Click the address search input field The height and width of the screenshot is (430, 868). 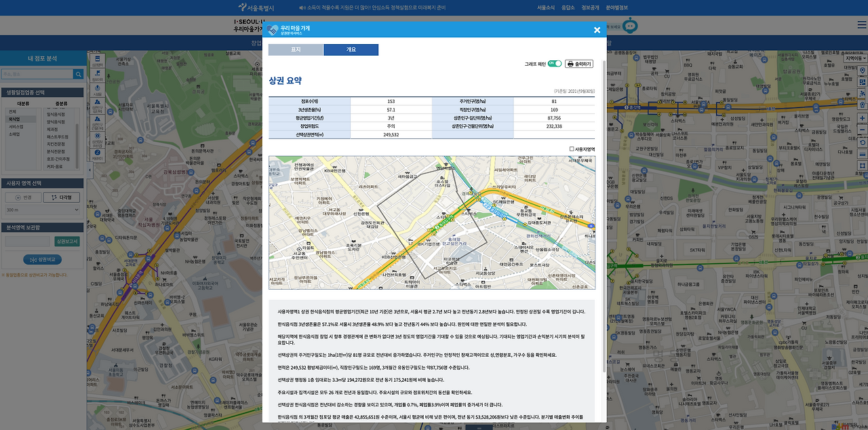point(37,74)
